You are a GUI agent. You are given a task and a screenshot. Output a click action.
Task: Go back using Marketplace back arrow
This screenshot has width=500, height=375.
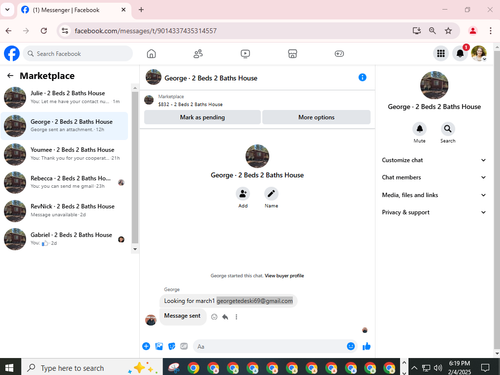tap(10, 76)
